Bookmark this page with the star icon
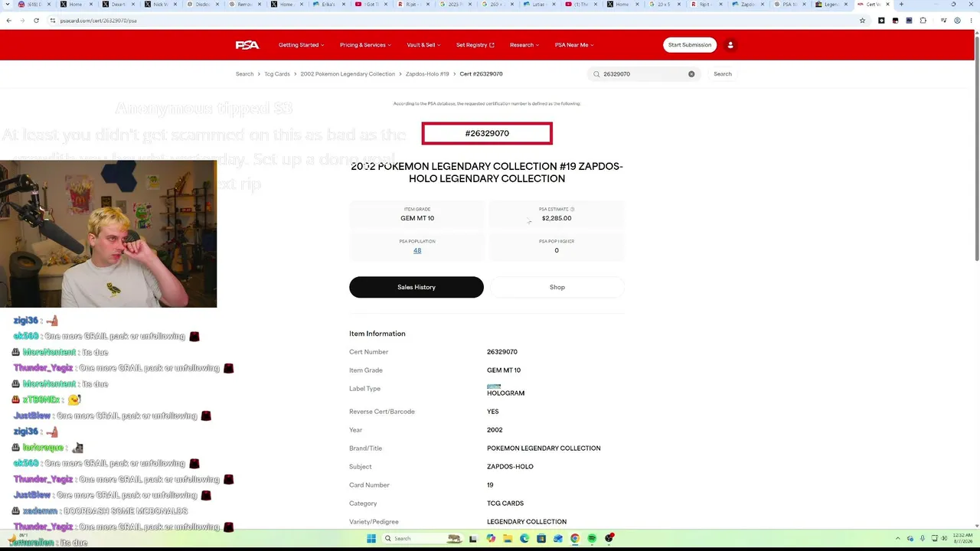 [x=862, y=21]
